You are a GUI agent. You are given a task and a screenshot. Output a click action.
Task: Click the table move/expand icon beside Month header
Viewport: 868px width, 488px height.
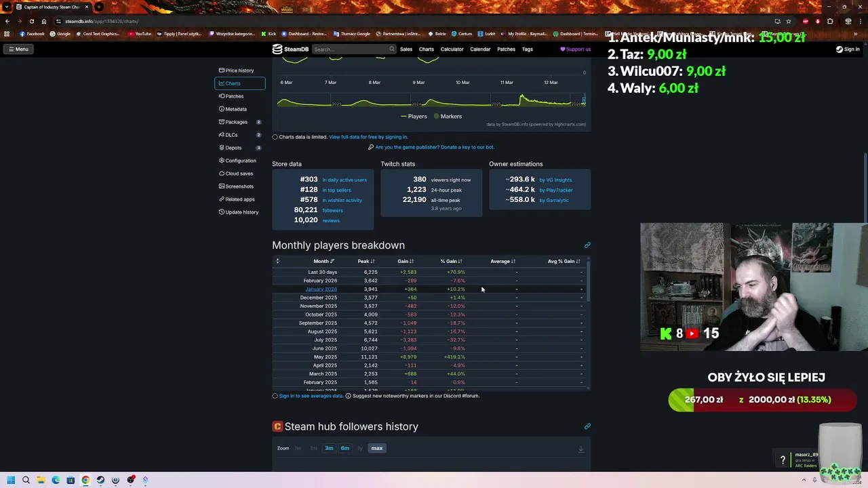[x=277, y=261]
